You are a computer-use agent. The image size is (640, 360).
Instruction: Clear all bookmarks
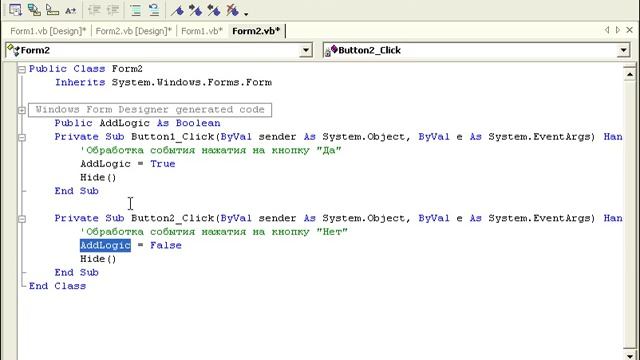[x=232, y=10]
